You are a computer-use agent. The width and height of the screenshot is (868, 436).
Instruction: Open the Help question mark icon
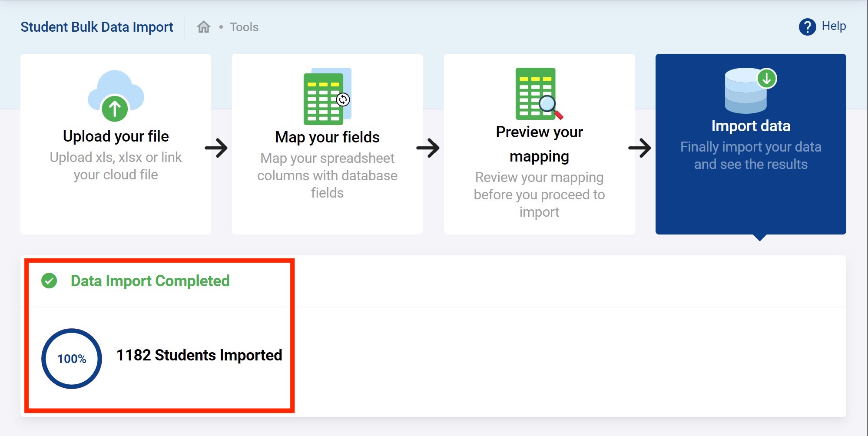click(x=807, y=27)
